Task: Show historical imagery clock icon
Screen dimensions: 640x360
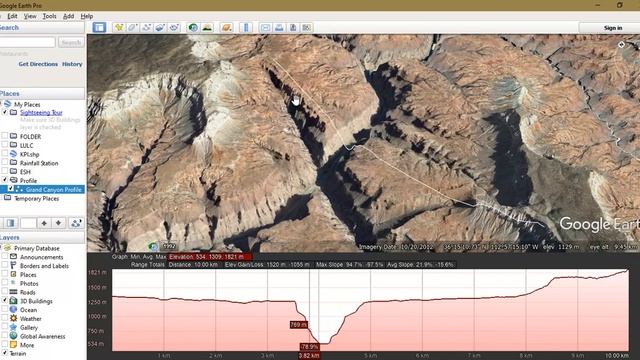Action: point(193,27)
